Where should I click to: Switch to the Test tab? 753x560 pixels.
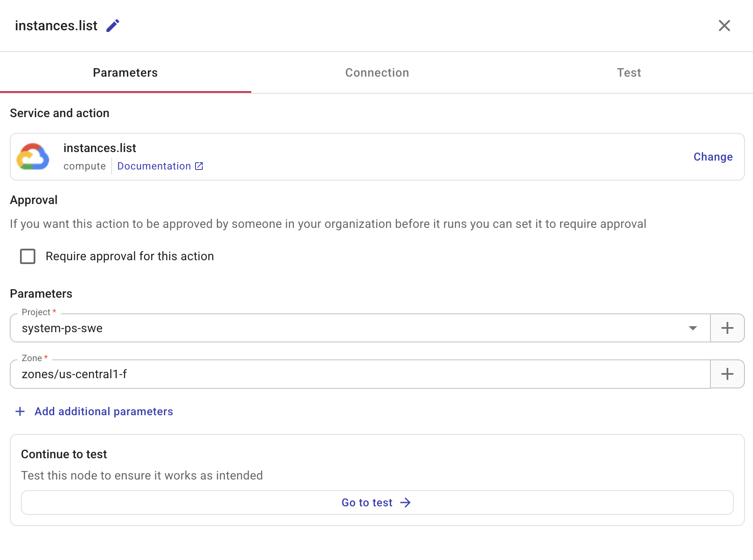(629, 72)
